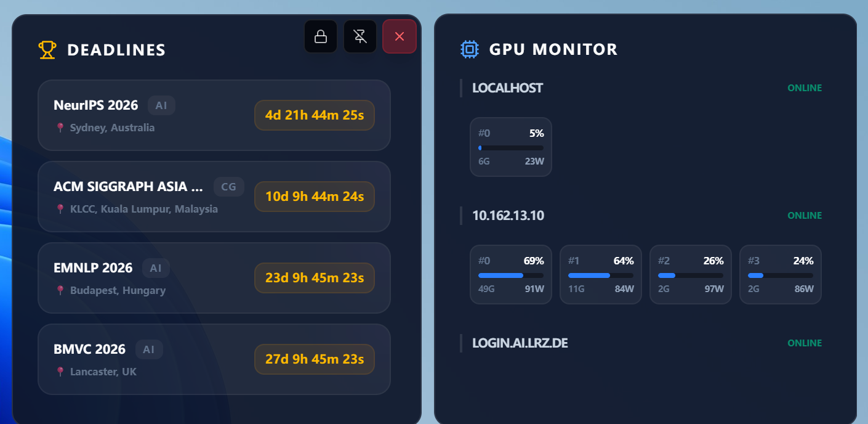The image size is (868, 424).
Task: Click the 26% GPU usage bar
Action: point(691,275)
